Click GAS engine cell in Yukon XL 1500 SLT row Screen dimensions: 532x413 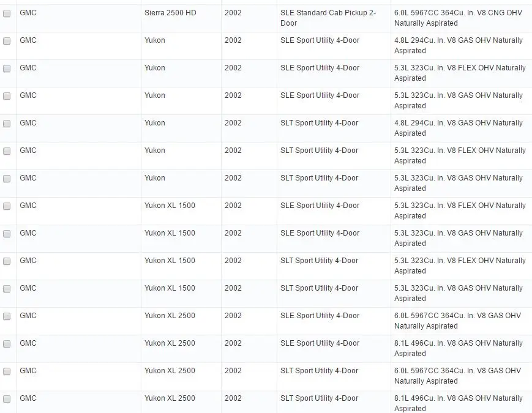click(x=459, y=293)
